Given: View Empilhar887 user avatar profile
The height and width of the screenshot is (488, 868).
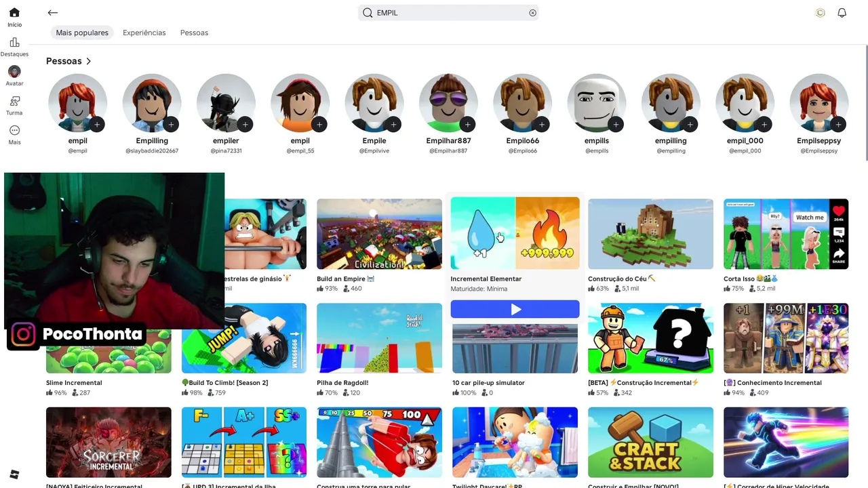Looking at the screenshot, I should [448, 103].
